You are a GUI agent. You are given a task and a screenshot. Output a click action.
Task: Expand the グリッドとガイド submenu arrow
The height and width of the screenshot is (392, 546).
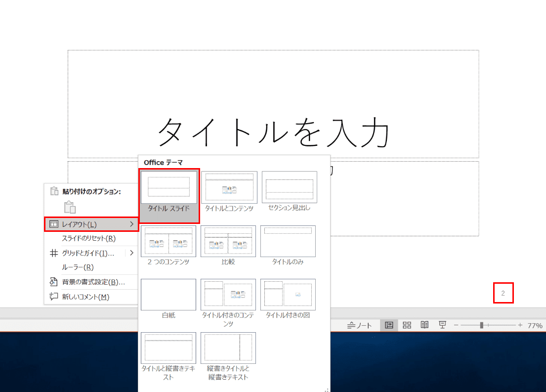131,253
